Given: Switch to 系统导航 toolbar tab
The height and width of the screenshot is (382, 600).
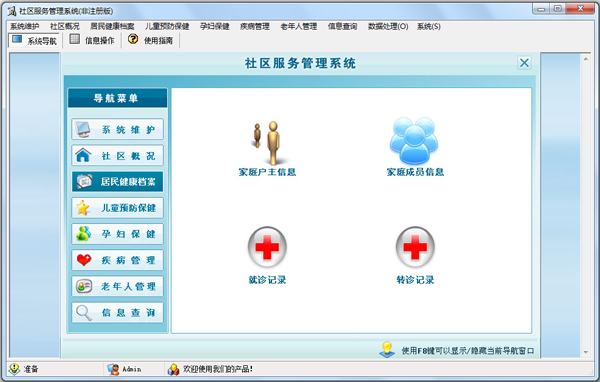Looking at the screenshot, I should (34, 40).
